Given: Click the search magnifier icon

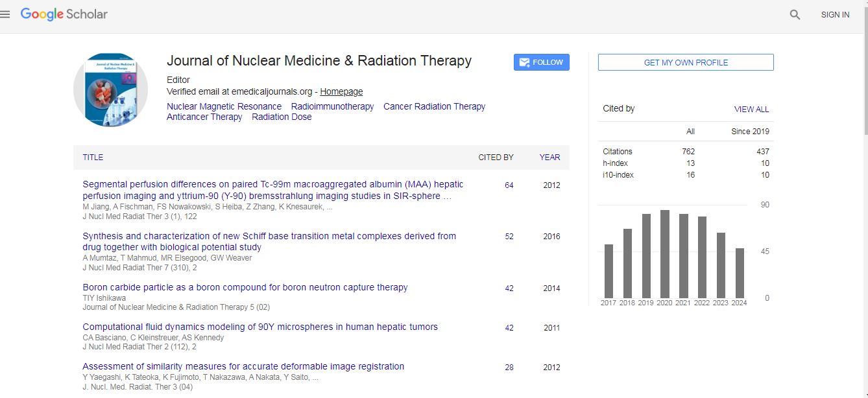Looking at the screenshot, I should (795, 15).
